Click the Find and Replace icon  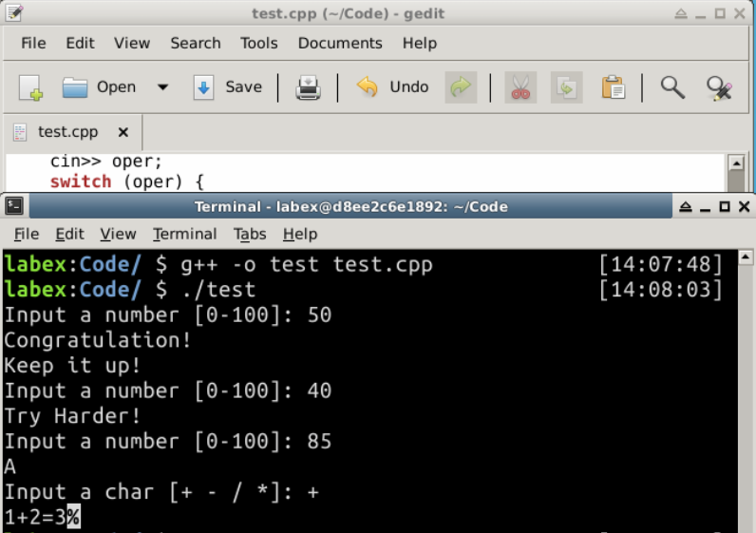(x=719, y=87)
